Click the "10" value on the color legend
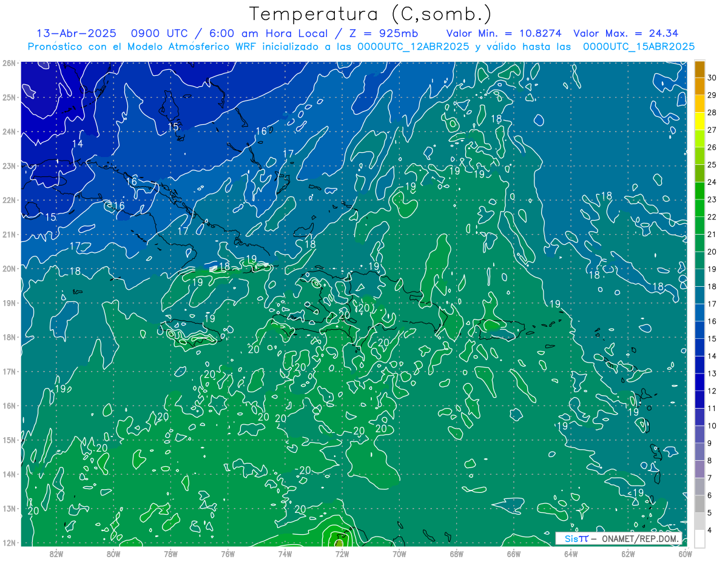Viewport: 728px width, 562px height. 712,426
